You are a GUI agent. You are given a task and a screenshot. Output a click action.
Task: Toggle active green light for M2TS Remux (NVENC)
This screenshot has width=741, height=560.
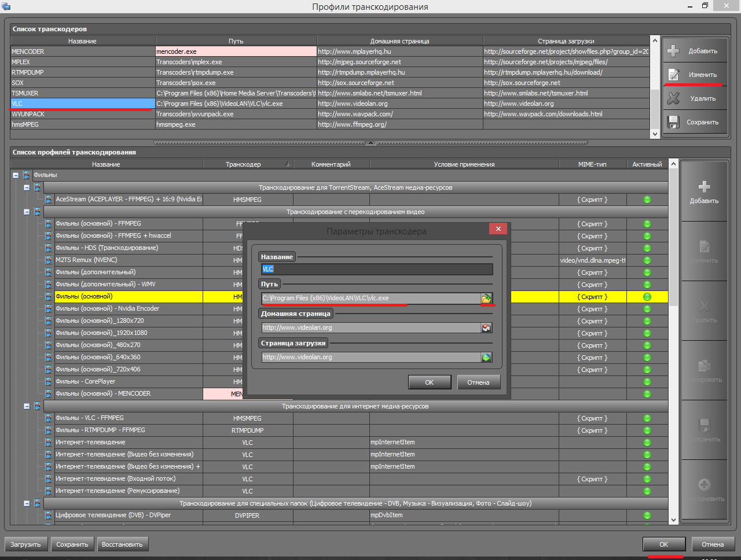(647, 260)
